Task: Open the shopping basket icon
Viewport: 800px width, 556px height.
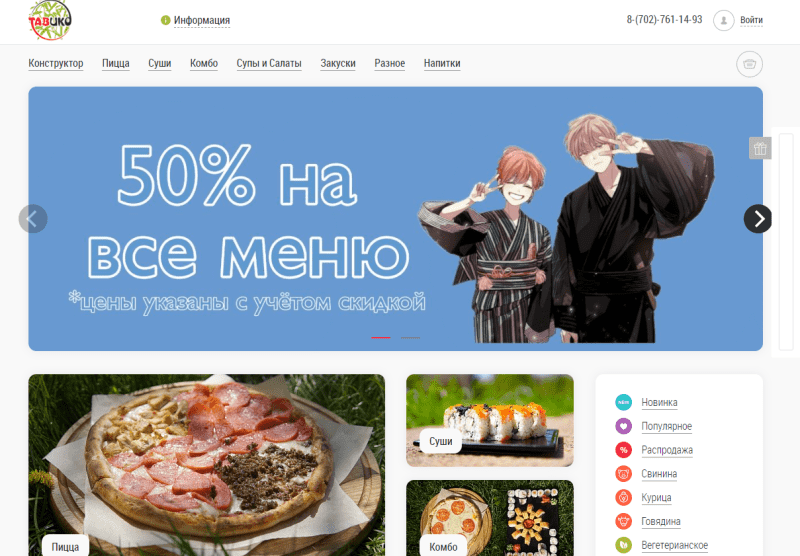Action: 749,64
